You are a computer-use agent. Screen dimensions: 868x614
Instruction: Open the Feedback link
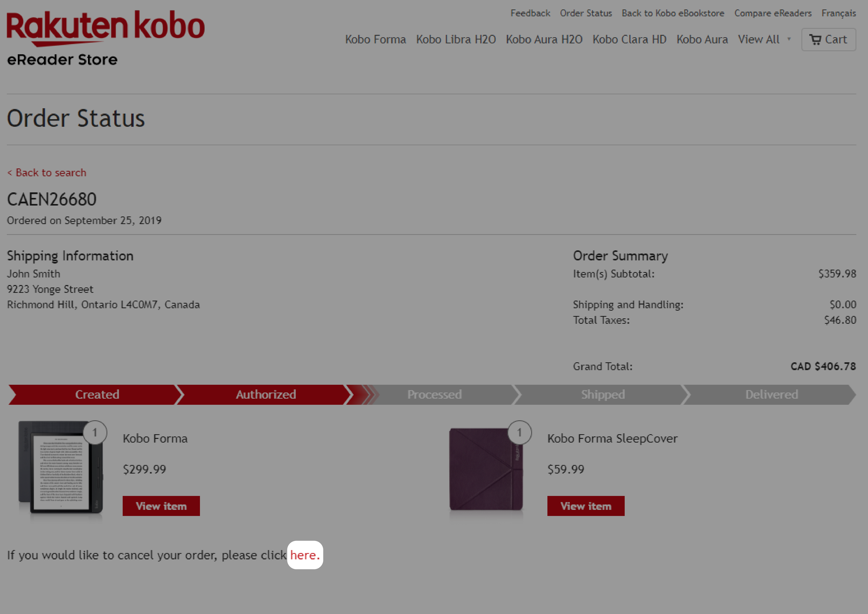[530, 13]
